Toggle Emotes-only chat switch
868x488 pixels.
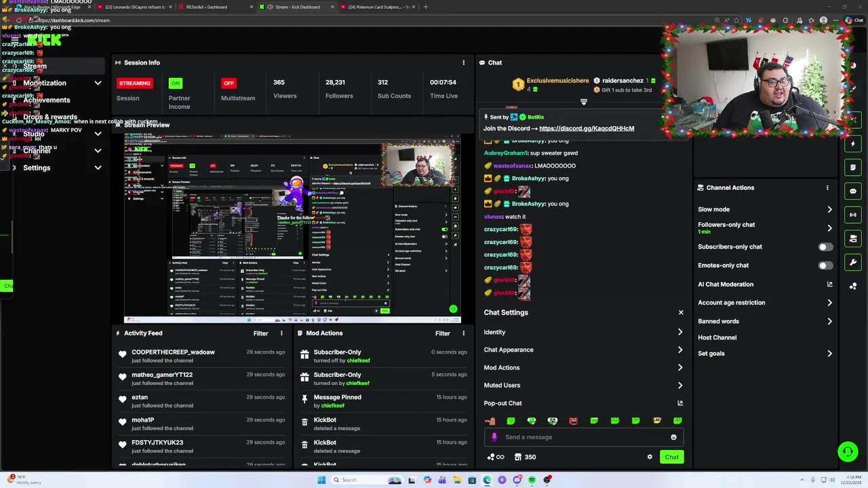[825, 266]
